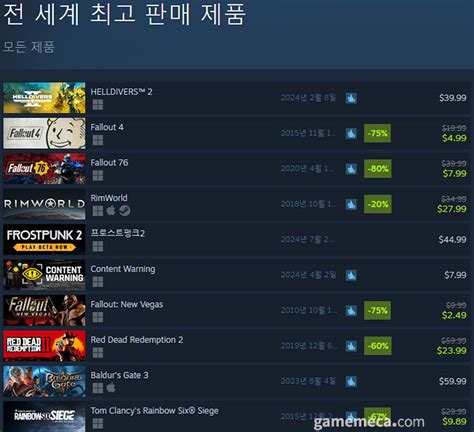Image resolution: width=474 pixels, height=432 pixels.
Task: Click the thumbs-up icon for Content Warning
Action: pos(351,275)
